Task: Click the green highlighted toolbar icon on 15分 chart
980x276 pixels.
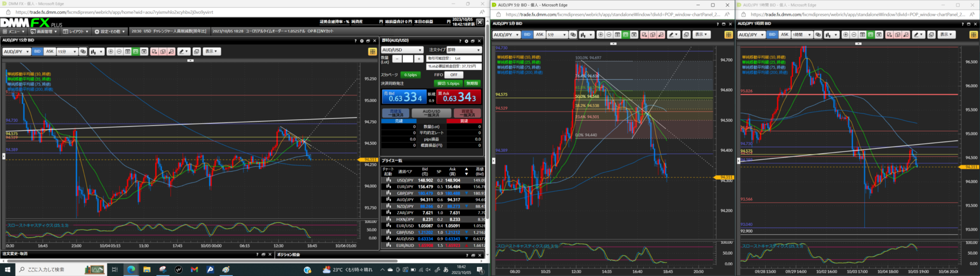Action: click(136, 52)
